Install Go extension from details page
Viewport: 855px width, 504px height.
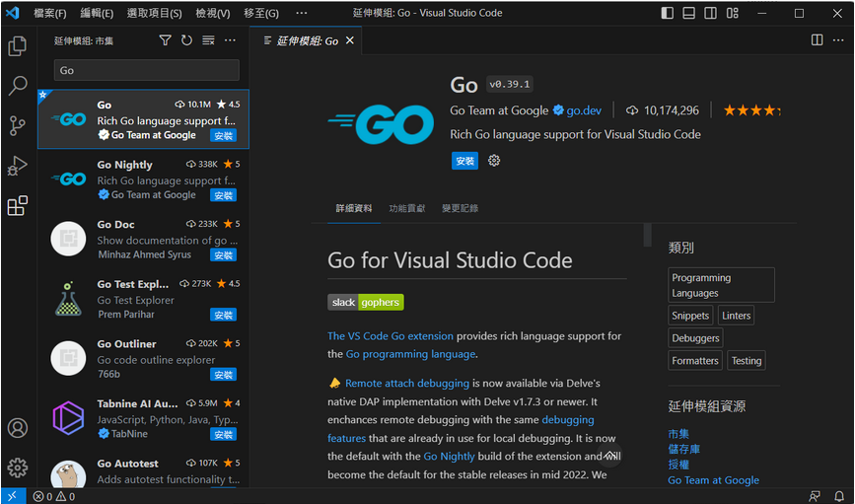[x=464, y=161]
